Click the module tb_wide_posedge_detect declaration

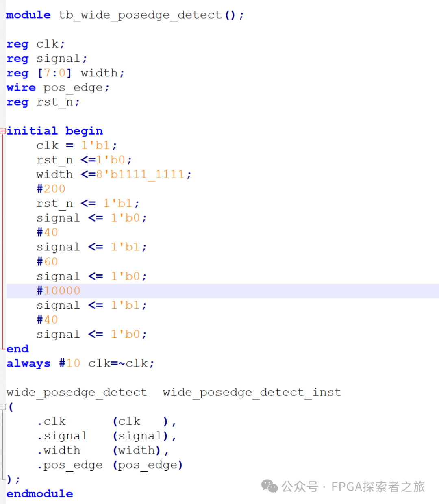(x=124, y=15)
